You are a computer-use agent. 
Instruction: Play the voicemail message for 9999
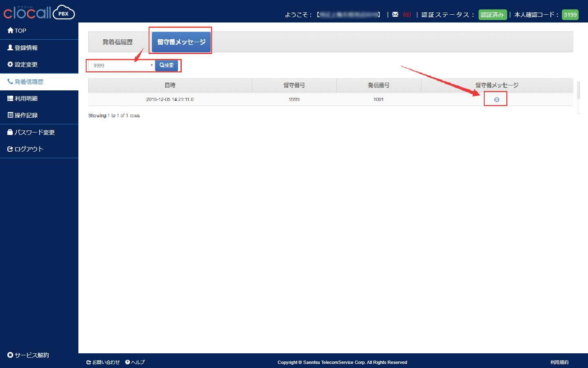[497, 99]
